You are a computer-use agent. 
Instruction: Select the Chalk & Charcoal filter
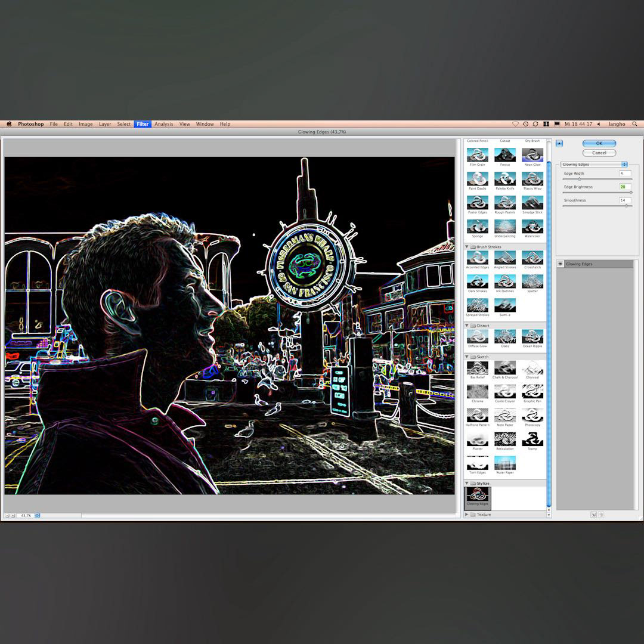[x=505, y=367]
